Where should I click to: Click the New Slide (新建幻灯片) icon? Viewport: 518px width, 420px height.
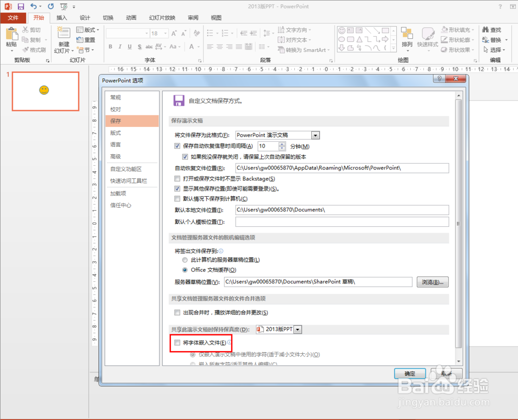(63, 33)
